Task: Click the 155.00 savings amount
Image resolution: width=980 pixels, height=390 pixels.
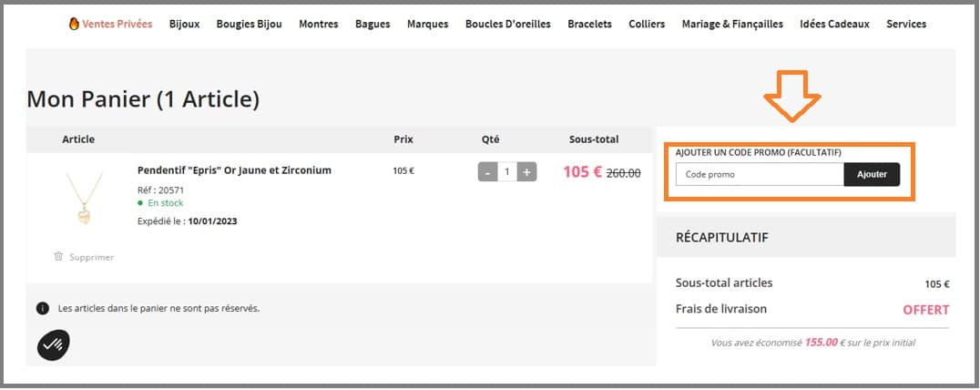Action: pos(821,343)
